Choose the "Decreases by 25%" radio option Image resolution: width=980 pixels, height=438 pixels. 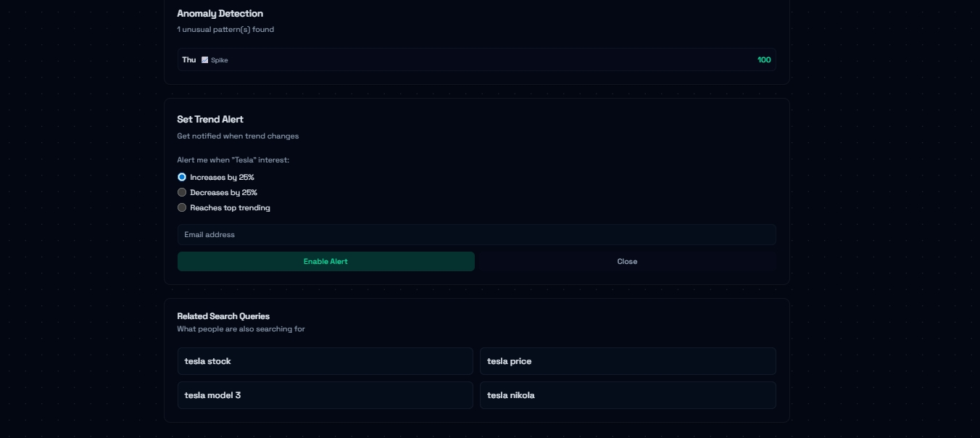click(182, 192)
